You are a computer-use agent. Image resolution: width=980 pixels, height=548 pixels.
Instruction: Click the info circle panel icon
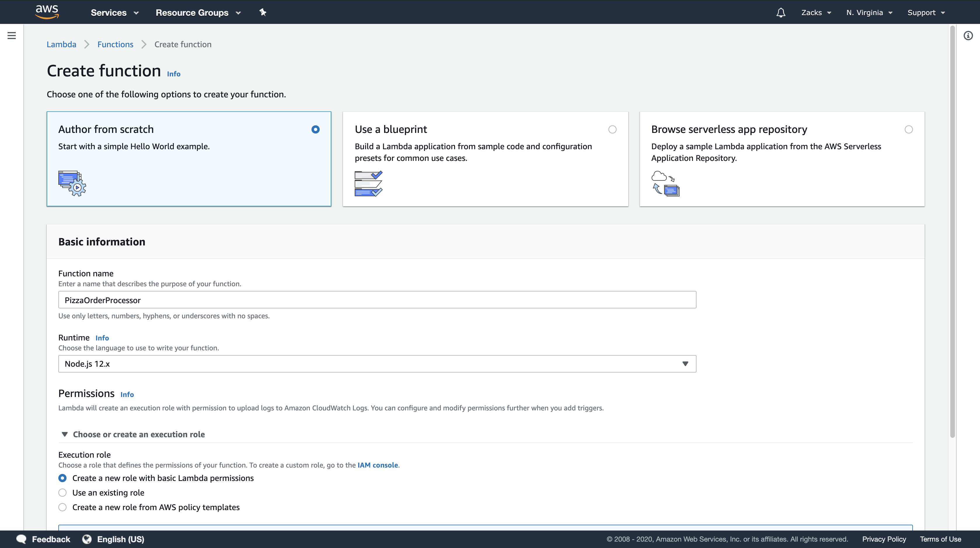(968, 36)
